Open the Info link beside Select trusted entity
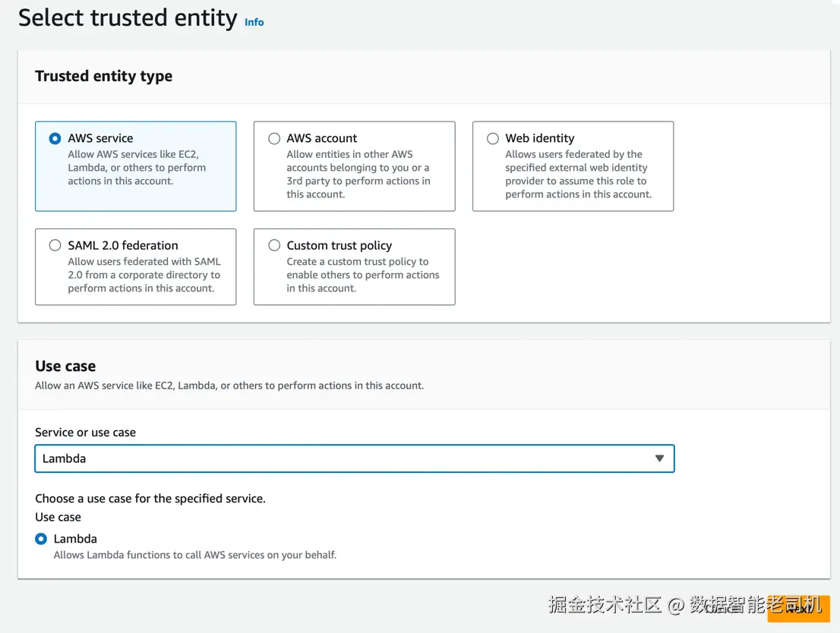The width and height of the screenshot is (840, 633). tap(254, 23)
